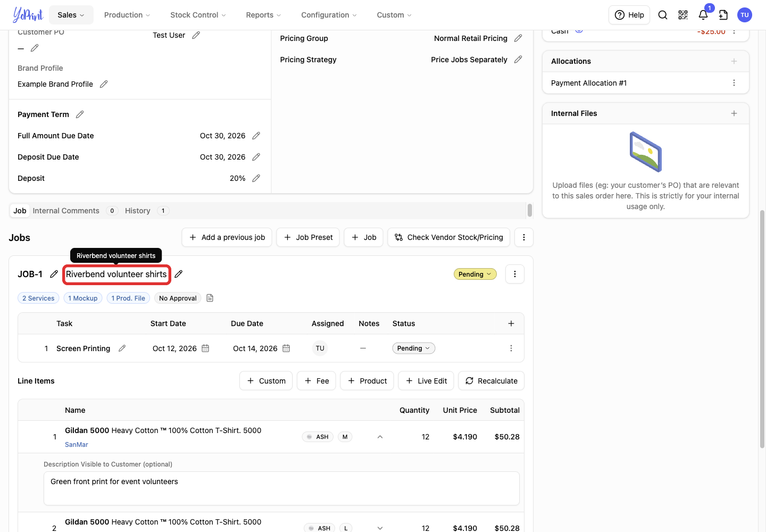Edit Deposit Due Date pencil
The image size is (766, 532).
tap(256, 157)
